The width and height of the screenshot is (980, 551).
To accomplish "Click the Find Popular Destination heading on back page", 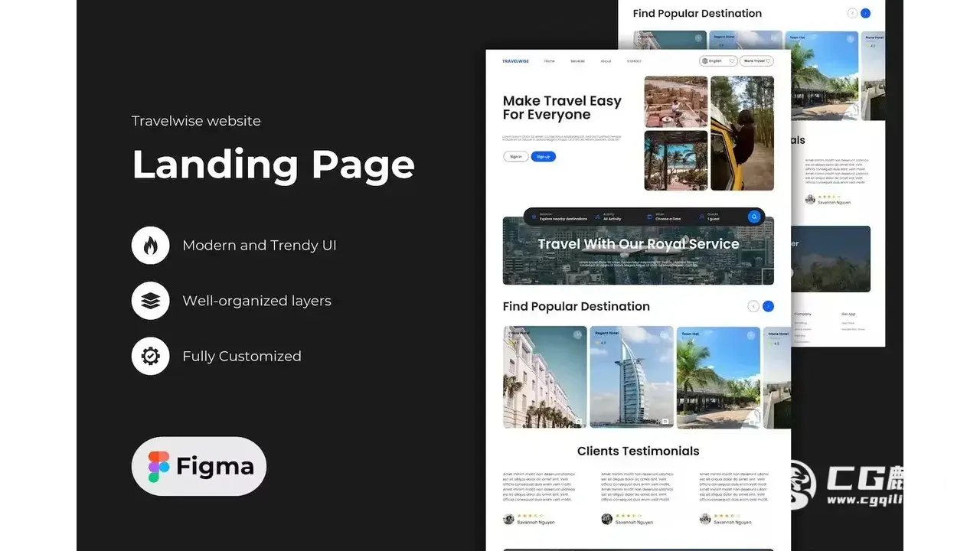I will tap(697, 13).
